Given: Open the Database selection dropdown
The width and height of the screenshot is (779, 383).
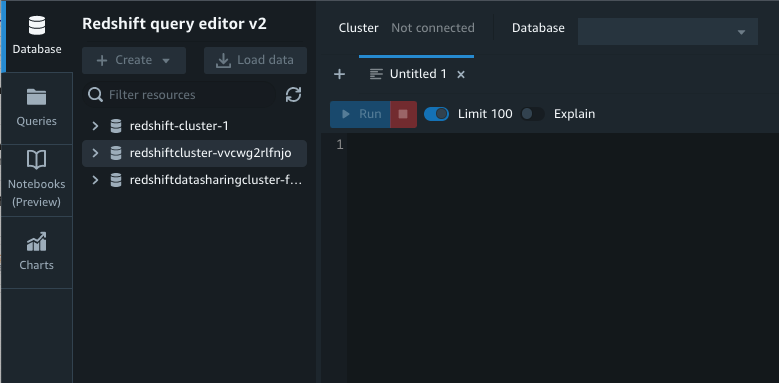Looking at the screenshot, I should [x=668, y=32].
